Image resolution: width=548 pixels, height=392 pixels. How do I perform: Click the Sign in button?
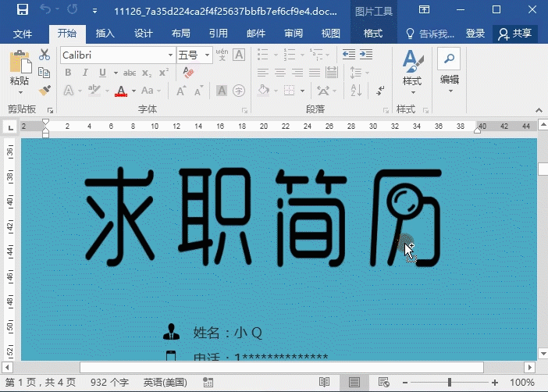click(x=475, y=34)
